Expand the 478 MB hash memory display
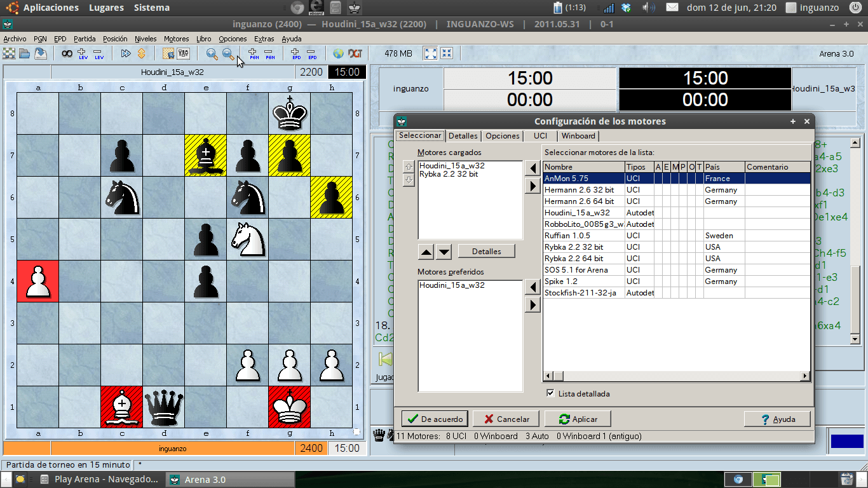868x488 pixels. click(431, 53)
